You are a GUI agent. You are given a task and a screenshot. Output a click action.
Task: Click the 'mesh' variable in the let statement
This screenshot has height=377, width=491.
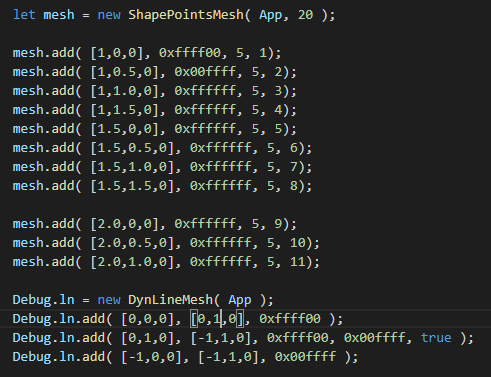click(x=59, y=15)
